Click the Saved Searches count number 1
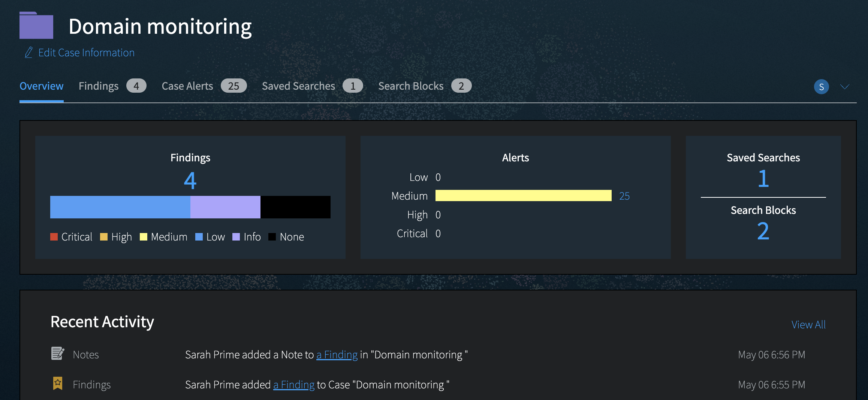Viewport: 868px width, 400px height. pos(763,179)
